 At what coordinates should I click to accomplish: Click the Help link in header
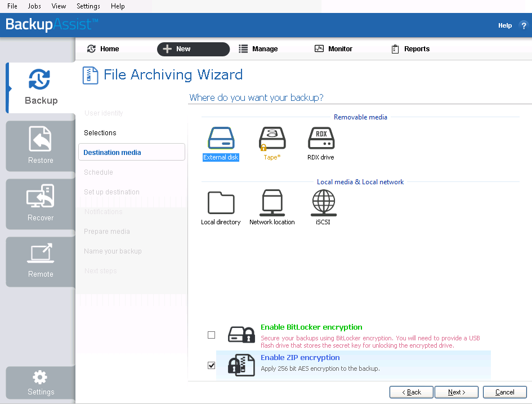(x=505, y=25)
